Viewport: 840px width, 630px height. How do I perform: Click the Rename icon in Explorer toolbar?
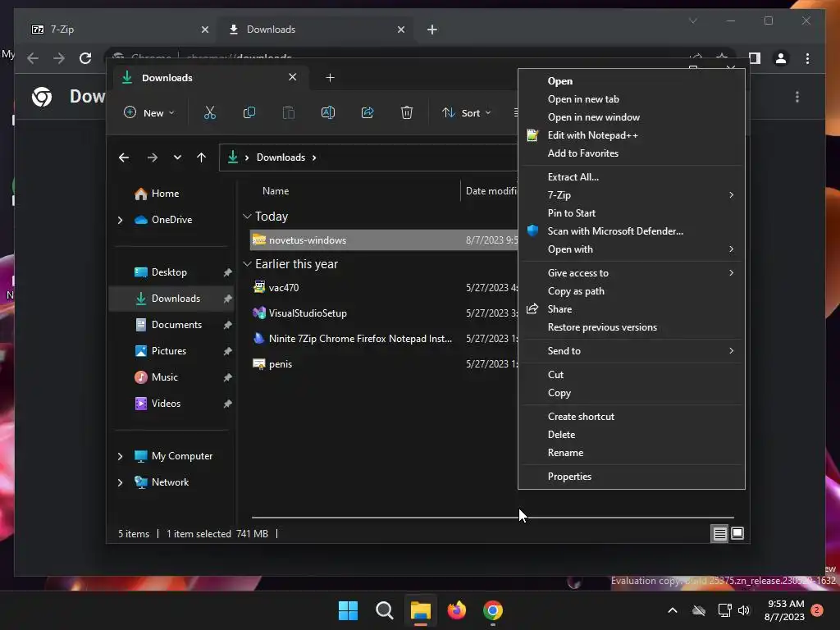(328, 112)
